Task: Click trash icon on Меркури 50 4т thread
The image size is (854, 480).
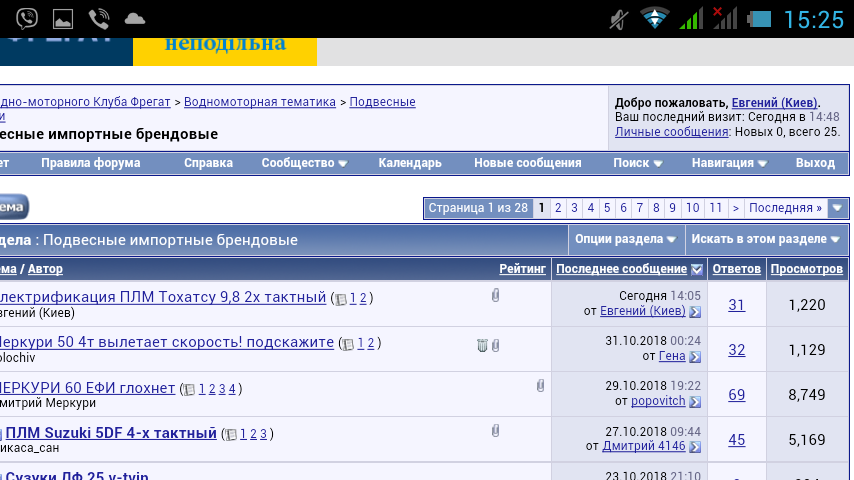Action: click(482, 345)
